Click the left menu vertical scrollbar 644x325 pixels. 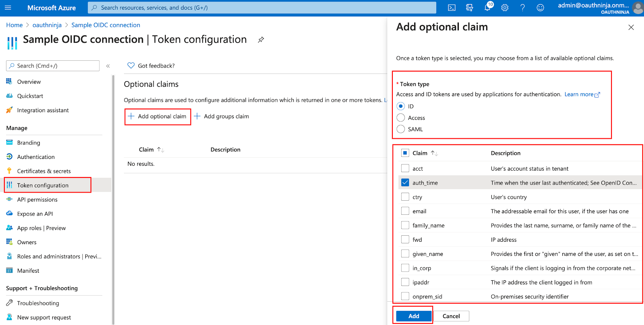tap(113, 199)
